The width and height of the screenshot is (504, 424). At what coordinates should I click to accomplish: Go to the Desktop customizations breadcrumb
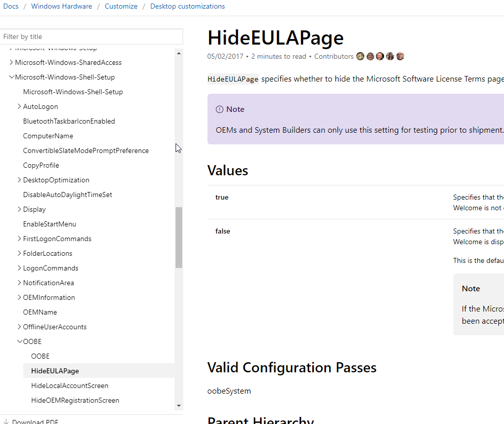(187, 6)
